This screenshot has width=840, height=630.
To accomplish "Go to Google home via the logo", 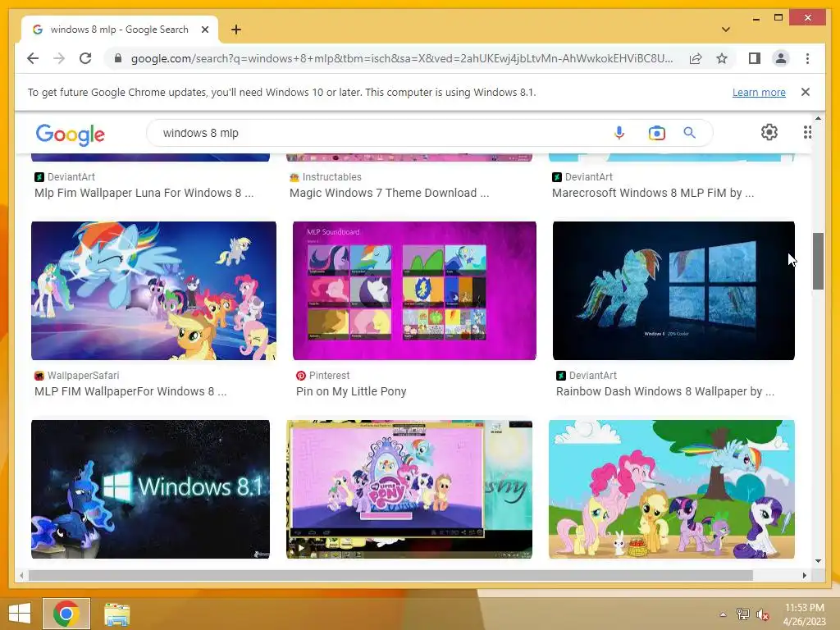I will click(71, 135).
